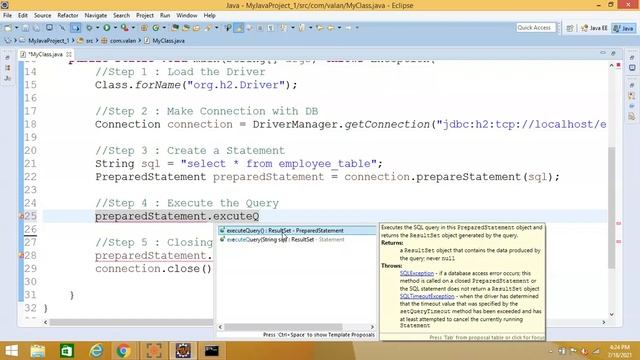Click the Last Edit Location icon
640x360 pixels.
319,28
